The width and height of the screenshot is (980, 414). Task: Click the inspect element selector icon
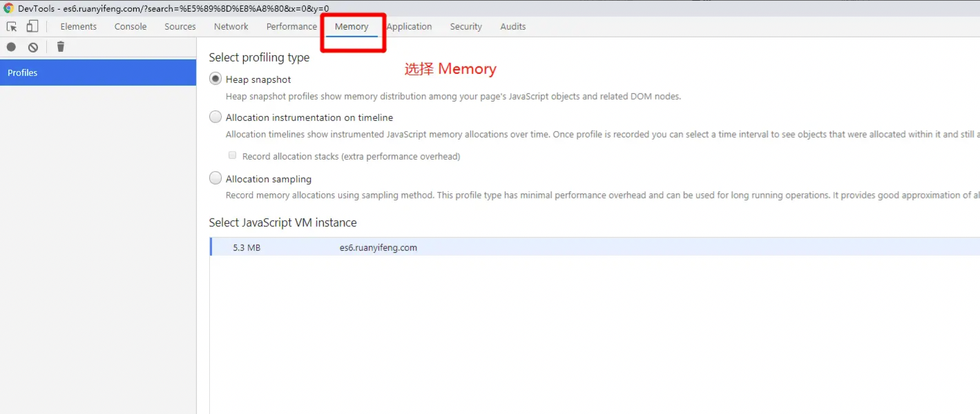pyautogui.click(x=12, y=26)
